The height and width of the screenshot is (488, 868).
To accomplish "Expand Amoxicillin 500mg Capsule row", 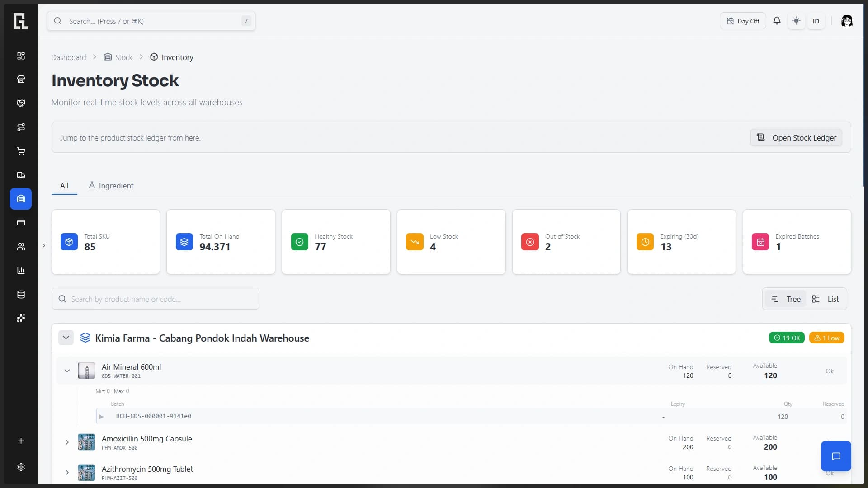I will (67, 442).
